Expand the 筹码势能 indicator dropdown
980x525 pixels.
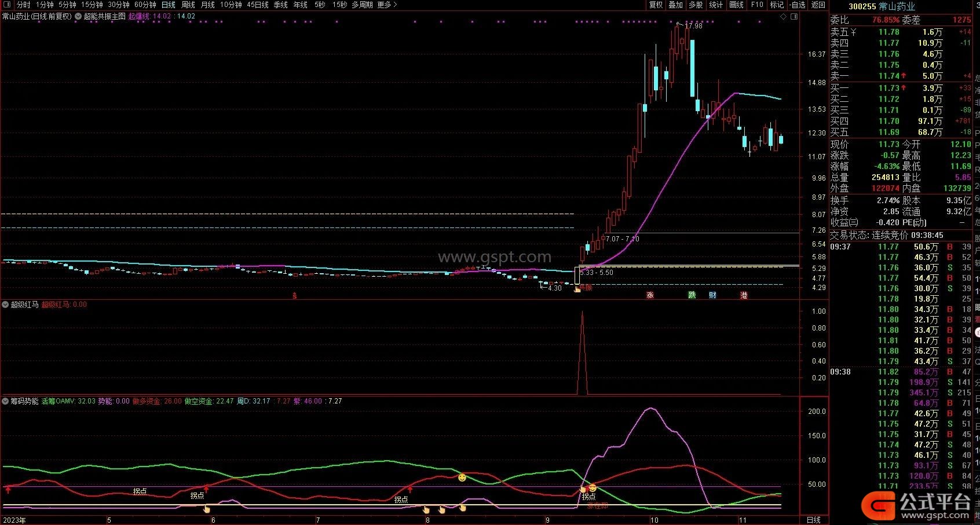click(x=6, y=401)
